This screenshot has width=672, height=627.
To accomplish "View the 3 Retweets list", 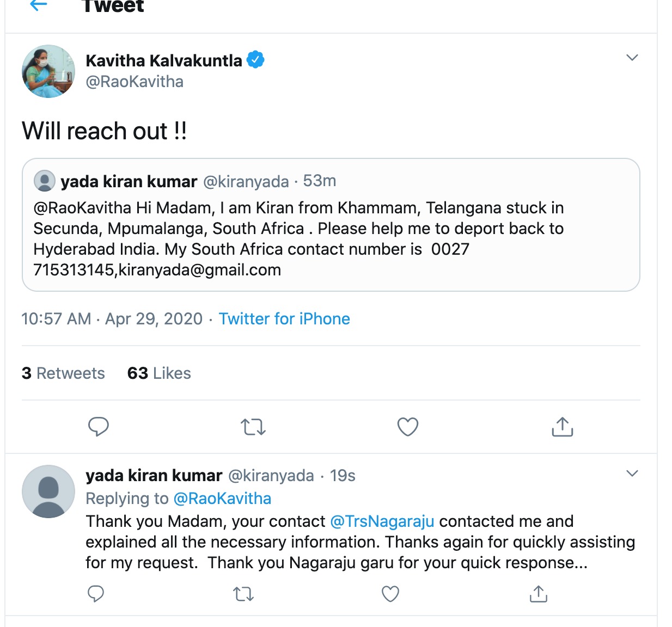I will (63, 373).
